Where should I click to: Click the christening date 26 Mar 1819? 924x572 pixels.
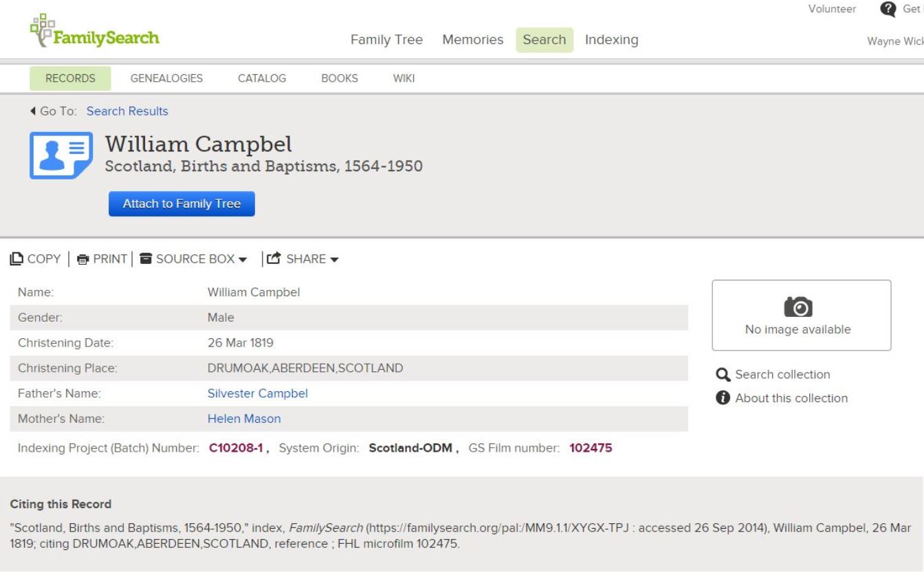(241, 342)
